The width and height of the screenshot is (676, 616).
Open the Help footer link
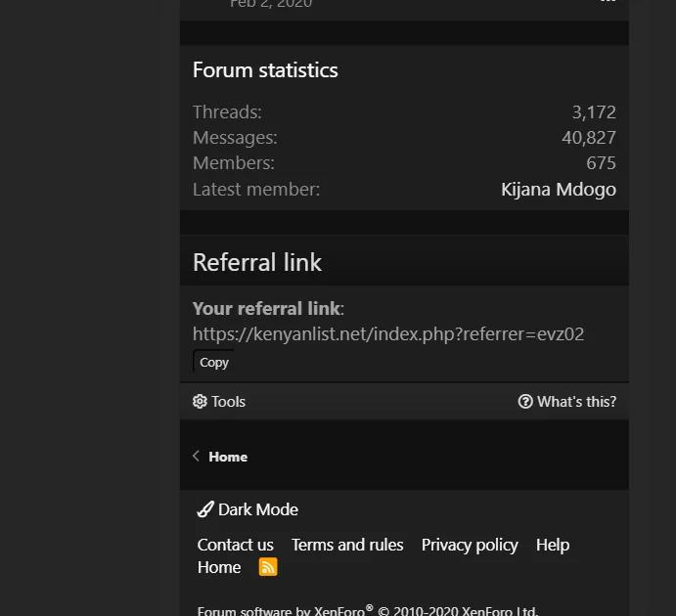553,545
